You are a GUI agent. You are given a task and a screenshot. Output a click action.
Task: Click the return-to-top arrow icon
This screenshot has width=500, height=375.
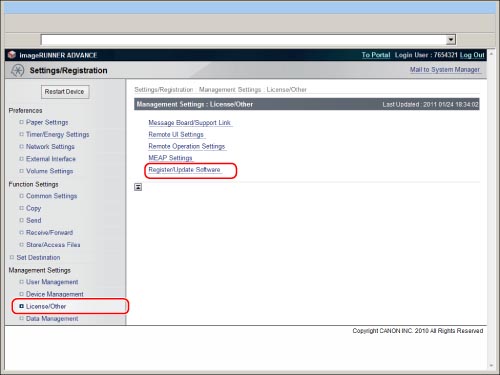[x=138, y=187]
